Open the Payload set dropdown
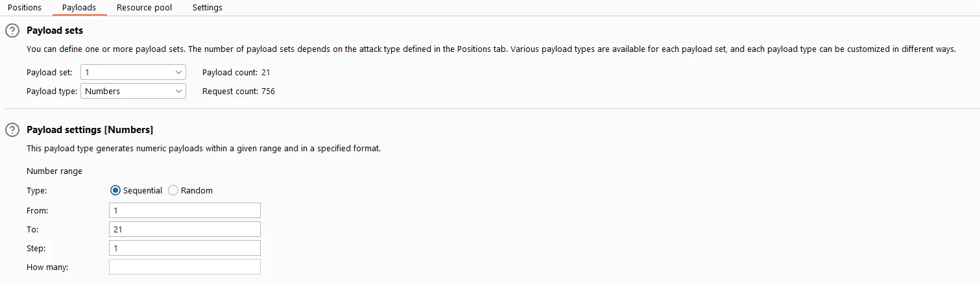 (x=133, y=73)
